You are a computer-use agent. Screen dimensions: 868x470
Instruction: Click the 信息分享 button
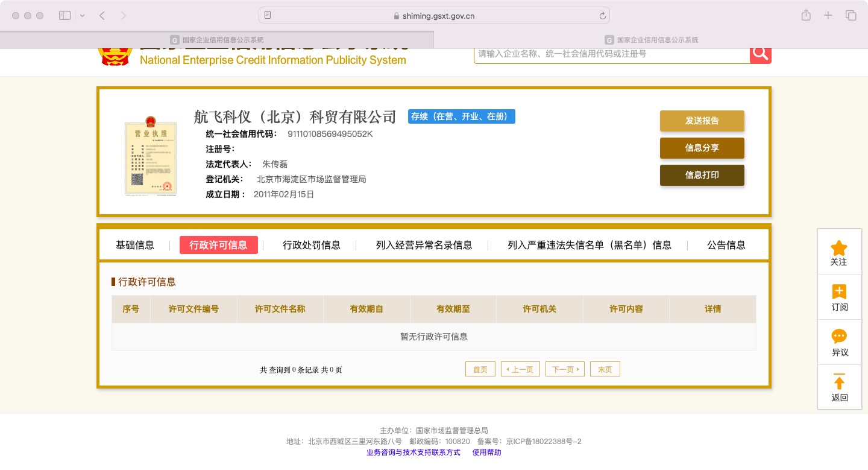pos(702,148)
